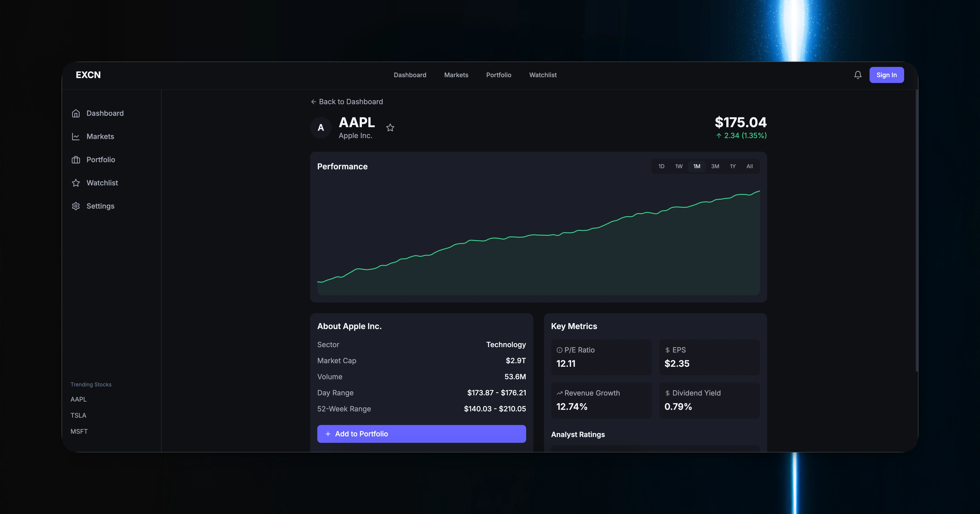Select the 1W chart range
Viewport: 980px width, 514px height.
coord(679,166)
